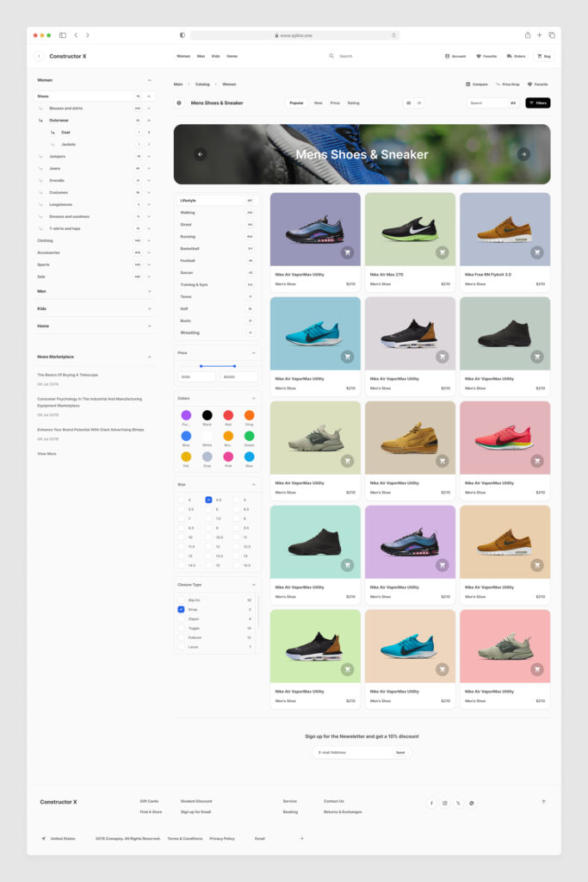Select the Green color swatch
This screenshot has width=588, height=882.
249,436
